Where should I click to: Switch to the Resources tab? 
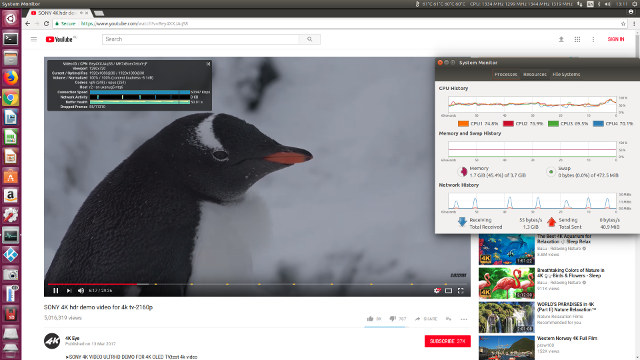pos(535,74)
